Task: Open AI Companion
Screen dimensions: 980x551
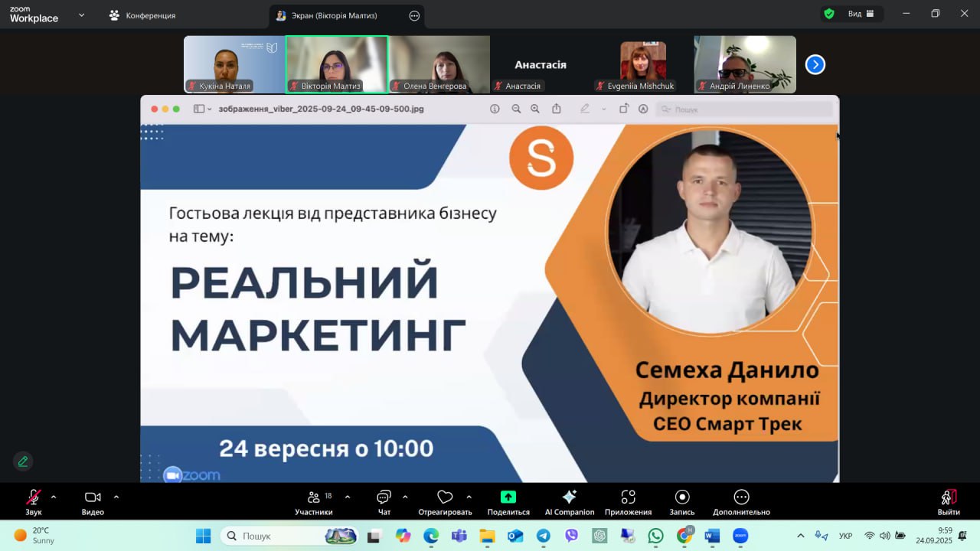Action: (x=570, y=502)
